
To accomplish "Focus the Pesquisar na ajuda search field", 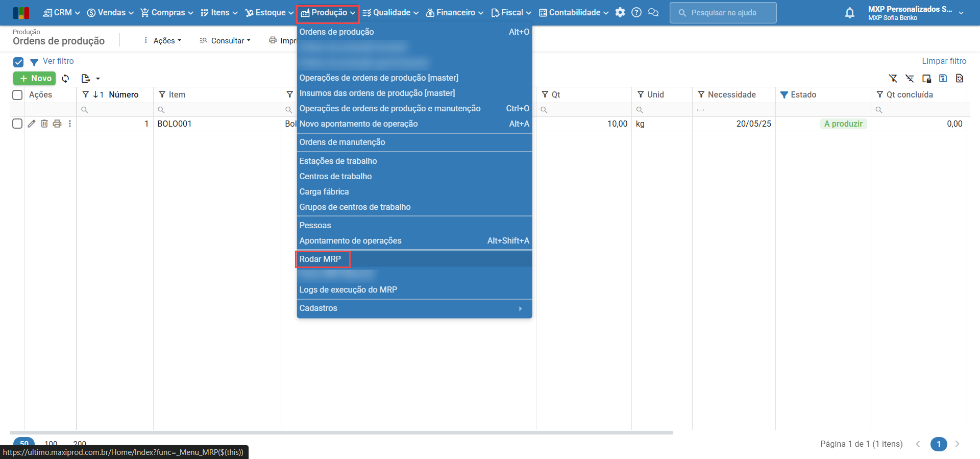I will click(x=723, y=13).
